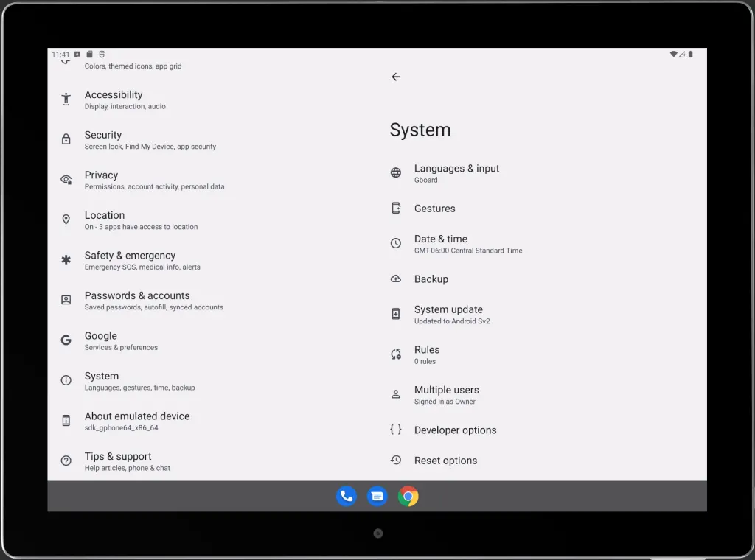Screen dimensions: 755x560
Task: Click 'sdk_gphone64_x86_64' text
Action: (122, 427)
